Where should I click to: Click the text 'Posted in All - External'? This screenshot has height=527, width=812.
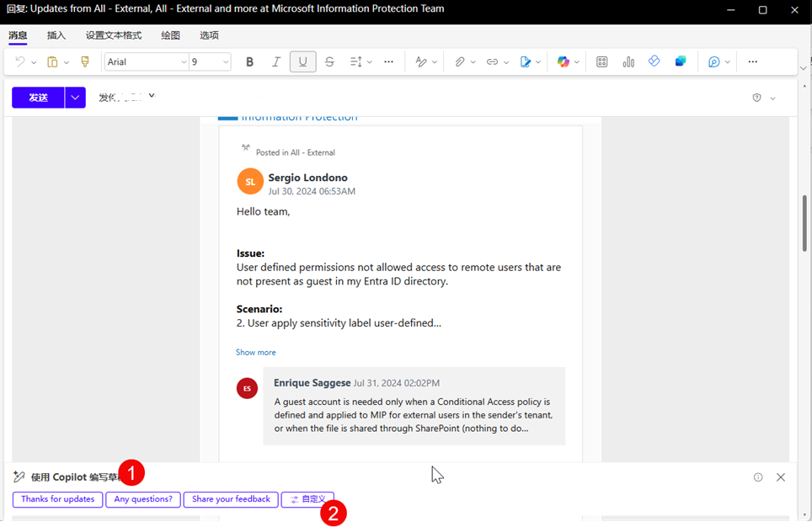click(295, 152)
